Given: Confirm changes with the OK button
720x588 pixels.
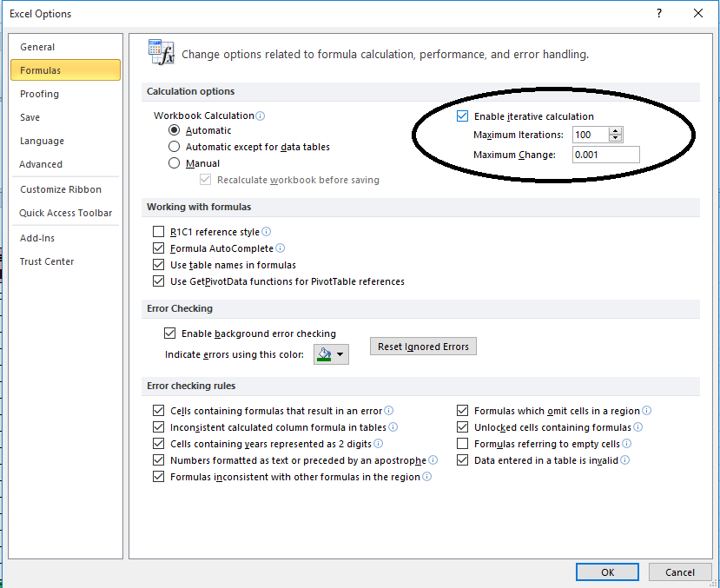Looking at the screenshot, I should [x=606, y=571].
